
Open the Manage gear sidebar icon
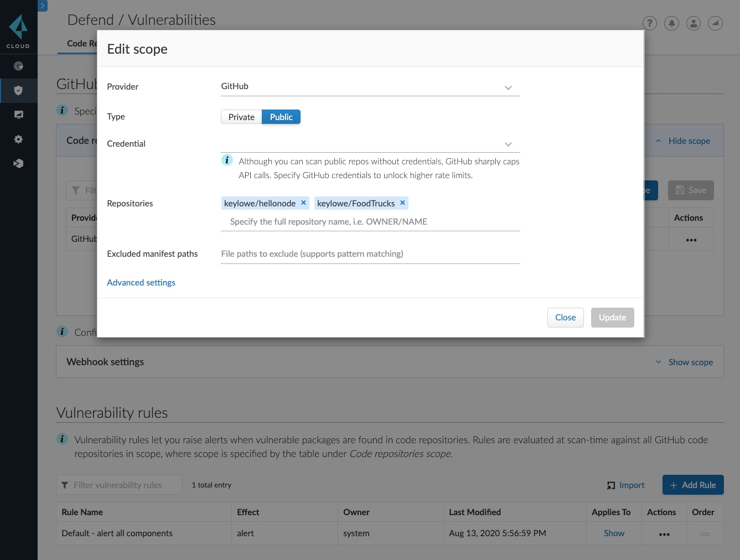coord(18,139)
